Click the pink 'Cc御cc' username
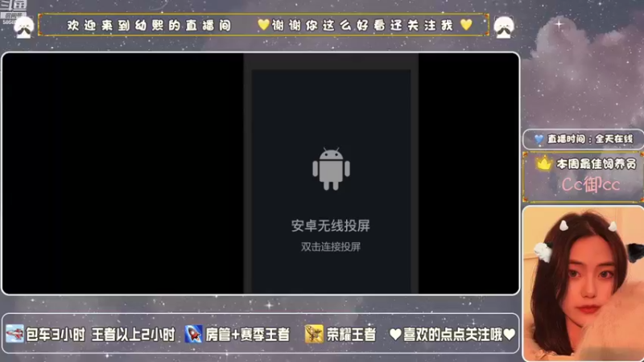Viewport: 644px width, 362px height. (x=591, y=185)
